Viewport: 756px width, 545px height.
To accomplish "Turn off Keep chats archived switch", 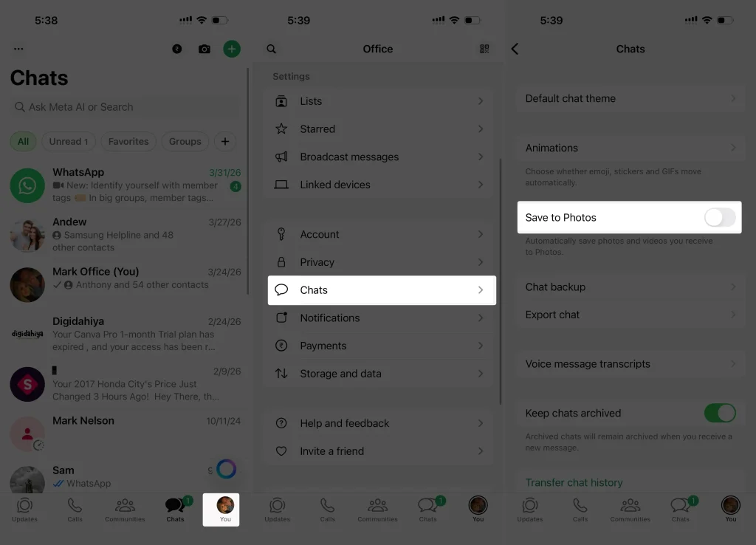I will point(720,414).
